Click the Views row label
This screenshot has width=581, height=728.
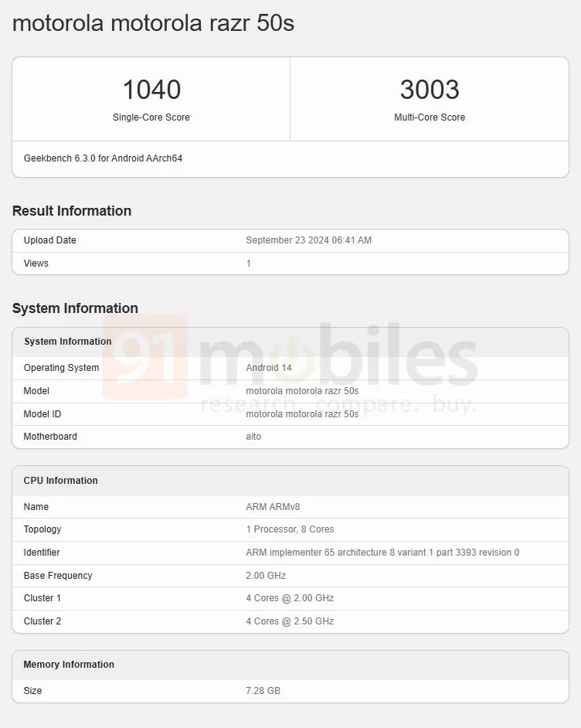pyautogui.click(x=36, y=264)
